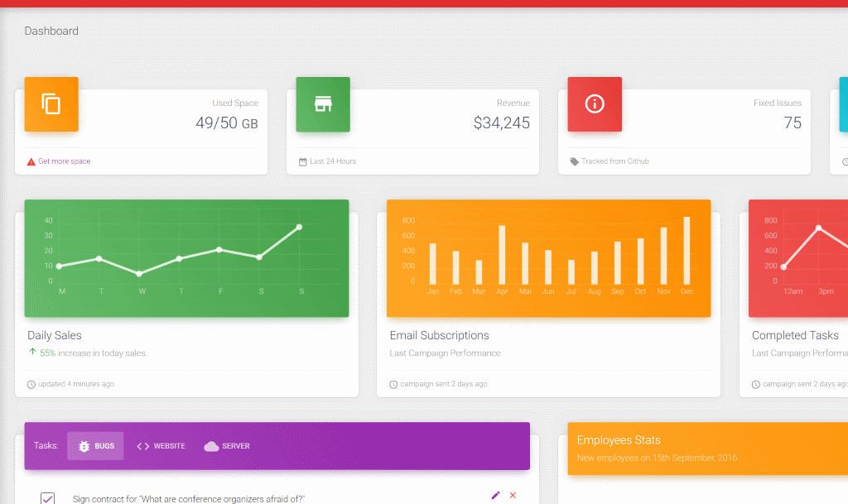
Task: Switch to the Server tasks tab
Action: tap(227, 446)
